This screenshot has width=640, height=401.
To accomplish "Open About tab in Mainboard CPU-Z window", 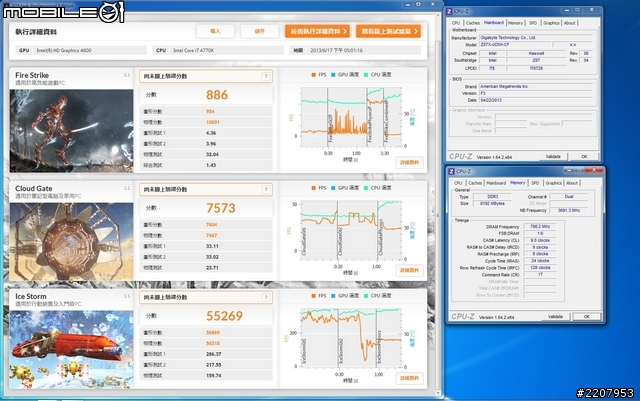I will pyautogui.click(x=569, y=23).
